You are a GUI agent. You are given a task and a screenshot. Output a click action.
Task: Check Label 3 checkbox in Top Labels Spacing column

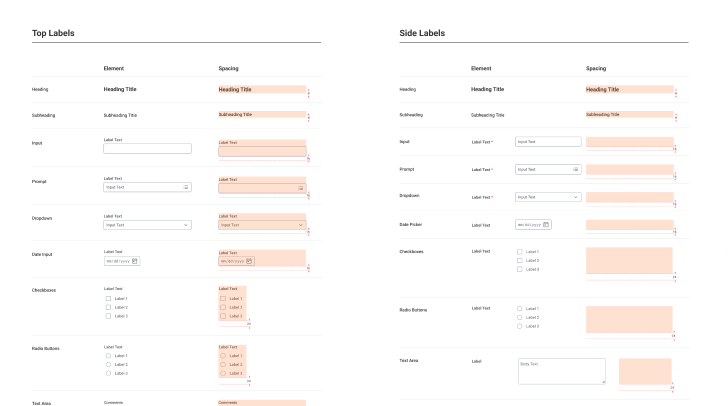click(223, 316)
